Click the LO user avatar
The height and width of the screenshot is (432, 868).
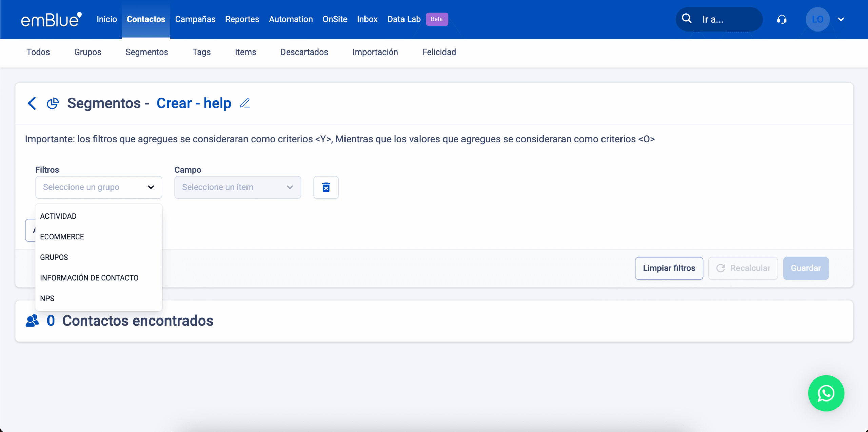pyautogui.click(x=817, y=19)
